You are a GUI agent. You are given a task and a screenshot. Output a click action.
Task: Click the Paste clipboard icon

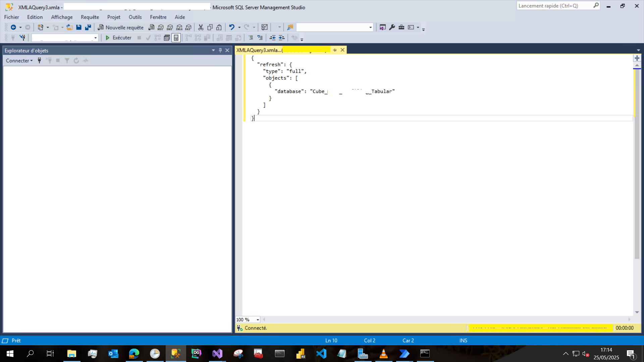(219, 27)
